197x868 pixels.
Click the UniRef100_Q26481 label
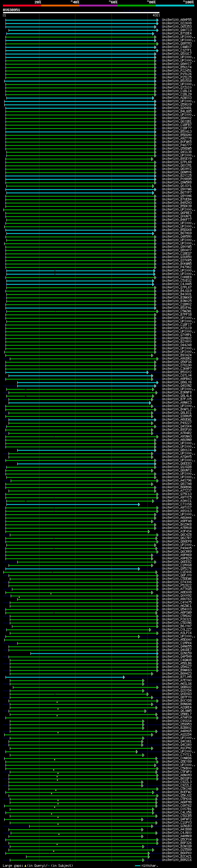pos(177,108)
